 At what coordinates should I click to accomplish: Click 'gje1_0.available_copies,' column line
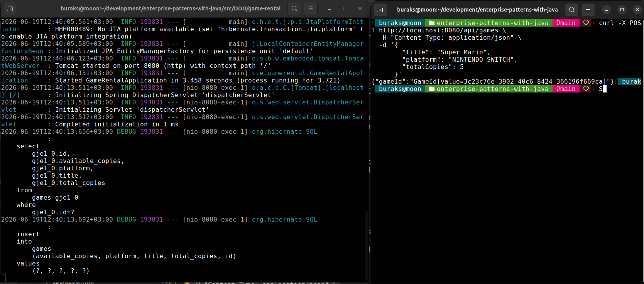click(x=78, y=161)
